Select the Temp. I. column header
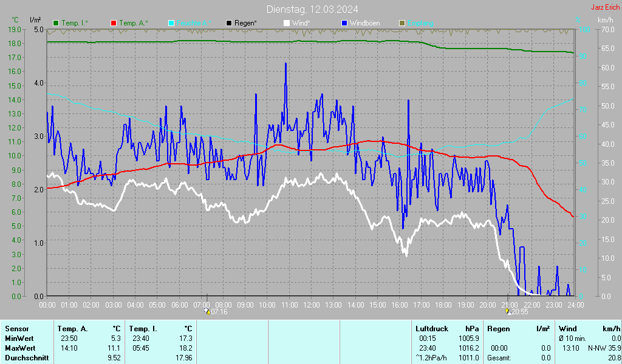 (143, 329)
